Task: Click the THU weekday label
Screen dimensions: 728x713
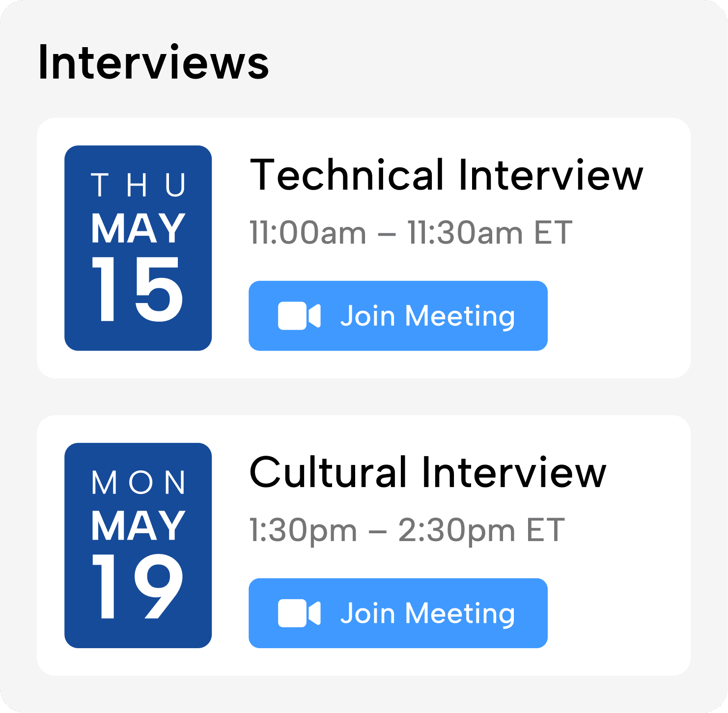Action: tap(138, 186)
